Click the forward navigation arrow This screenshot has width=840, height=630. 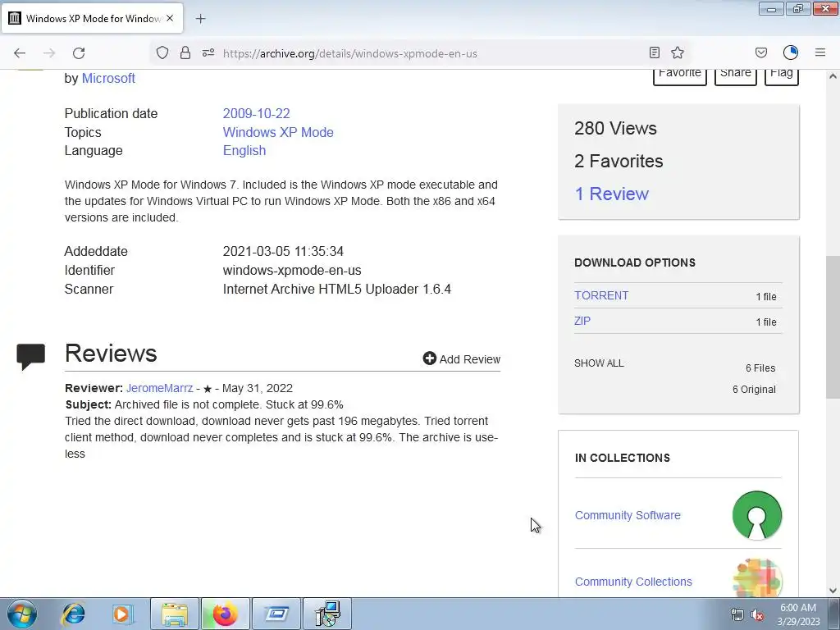click(x=49, y=53)
